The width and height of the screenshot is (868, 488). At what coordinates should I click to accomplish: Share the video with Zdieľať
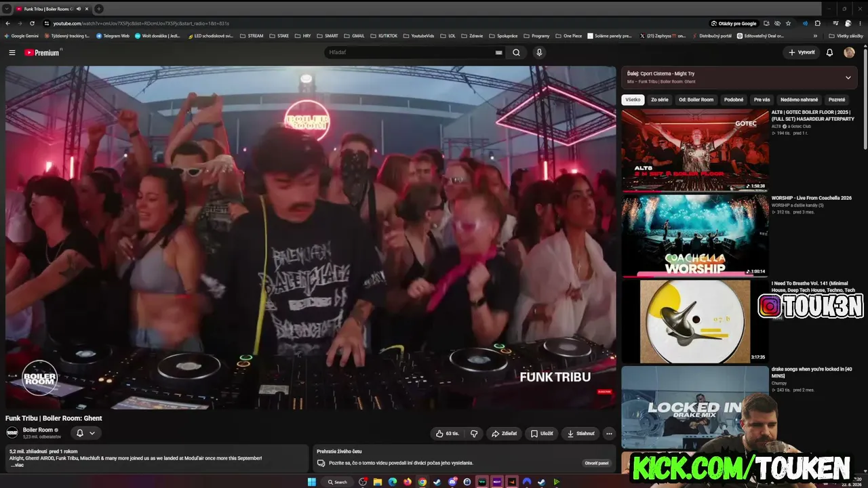pyautogui.click(x=505, y=433)
